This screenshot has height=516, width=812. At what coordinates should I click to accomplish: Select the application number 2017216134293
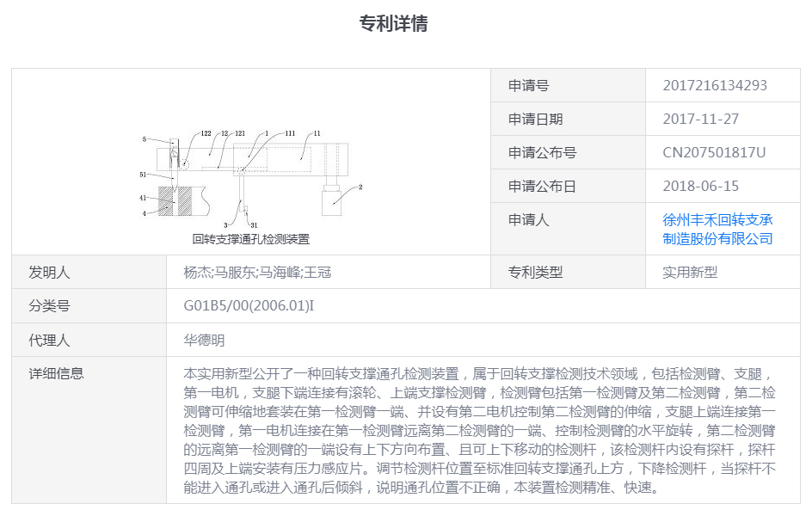click(714, 85)
